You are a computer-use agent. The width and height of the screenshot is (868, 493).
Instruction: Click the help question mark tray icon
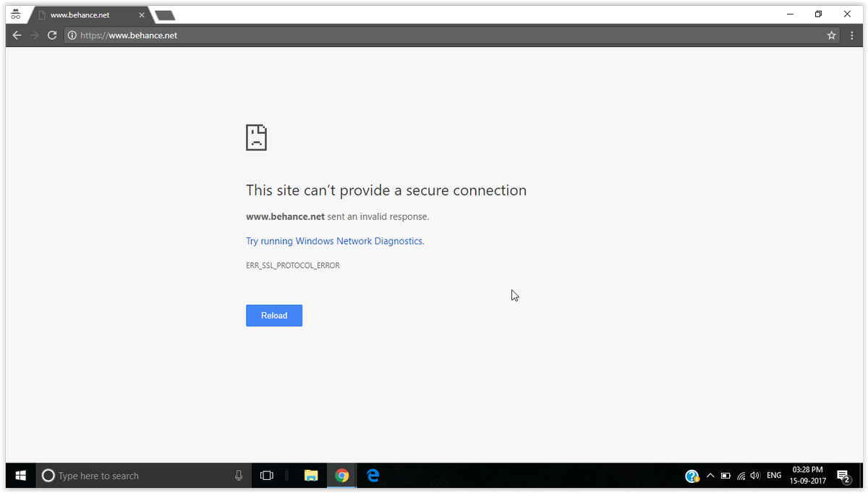tap(692, 476)
